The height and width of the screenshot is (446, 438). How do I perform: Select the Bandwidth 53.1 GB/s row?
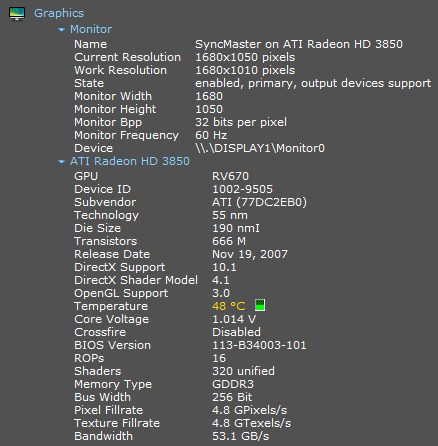click(171, 436)
